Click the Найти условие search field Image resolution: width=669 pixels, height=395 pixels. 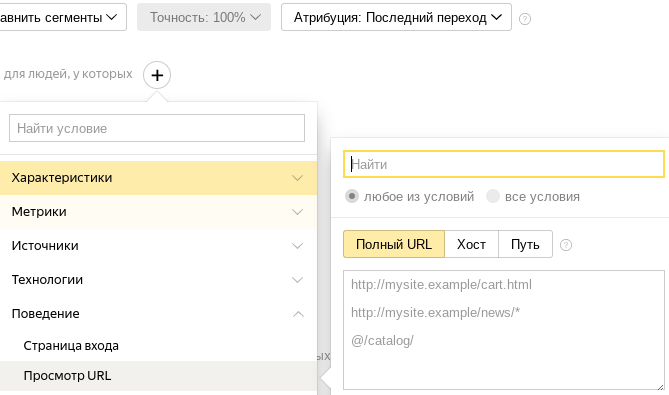pos(157,128)
